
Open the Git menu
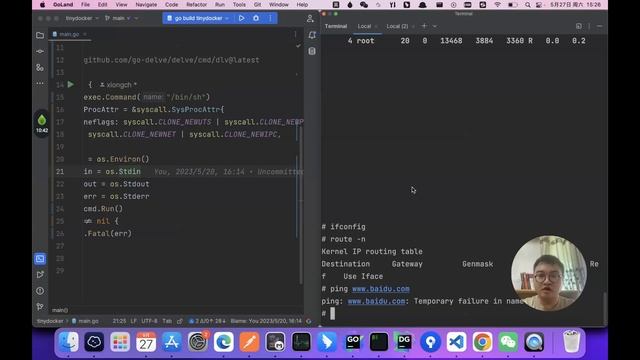[x=258, y=4]
